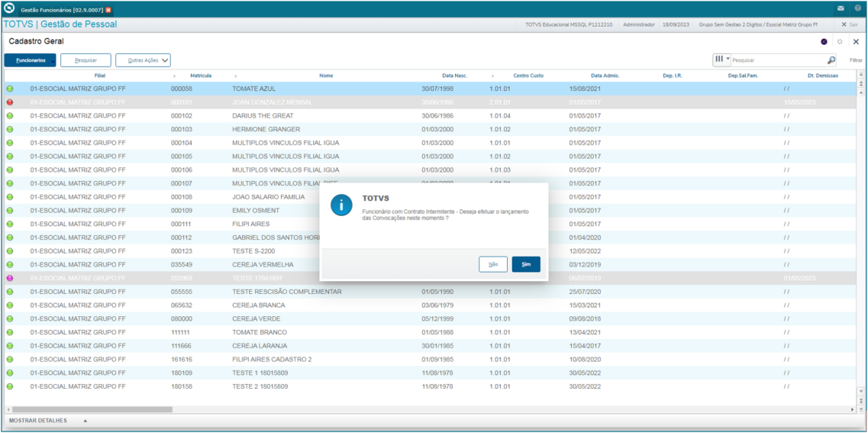Click the arrow before the Matricula column header

[174, 76]
